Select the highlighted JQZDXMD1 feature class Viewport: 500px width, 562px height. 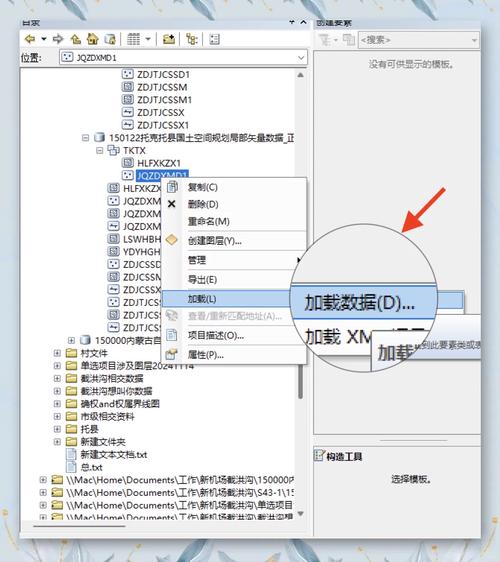tap(155, 175)
